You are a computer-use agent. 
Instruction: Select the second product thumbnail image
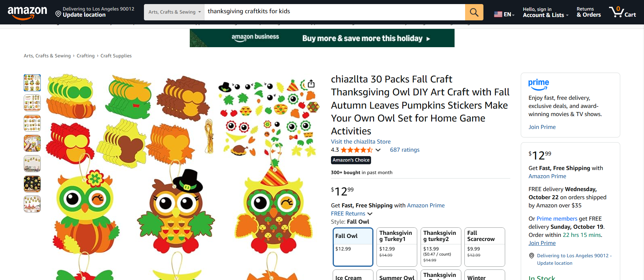point(32,103)
